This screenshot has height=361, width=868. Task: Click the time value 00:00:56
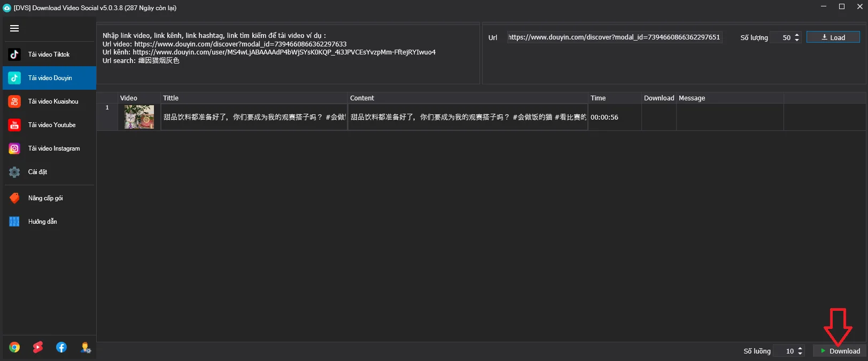(604, 117)
